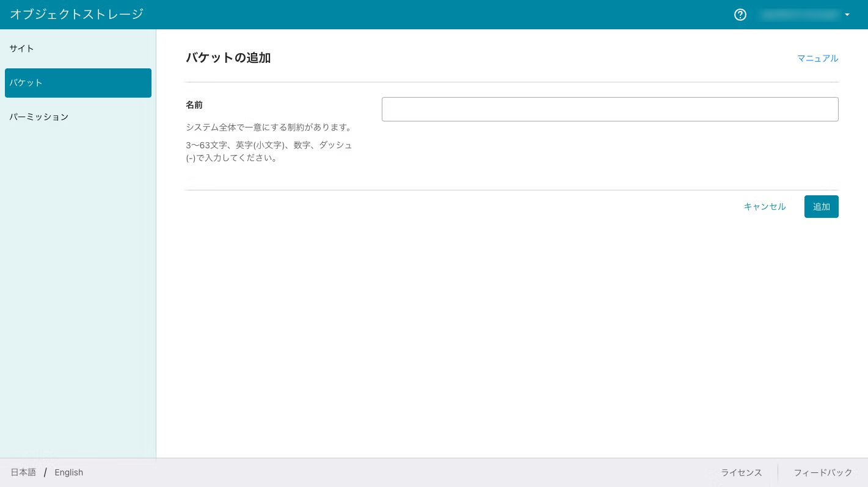Image resolution: width=868 pixels, height=487 pixels.
Task: Click the blurred account name in header
Action: coord(799,15)
